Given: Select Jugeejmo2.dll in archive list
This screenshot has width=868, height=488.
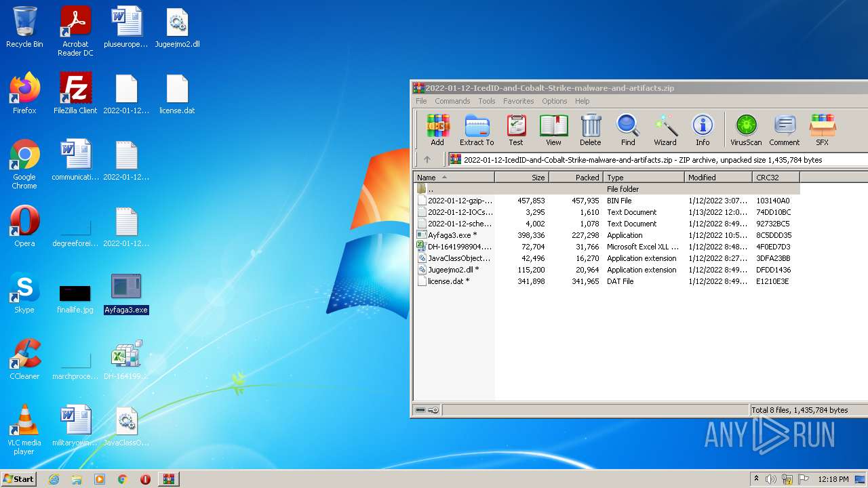Looking at the screenshot, I should [x=607, y=270].
